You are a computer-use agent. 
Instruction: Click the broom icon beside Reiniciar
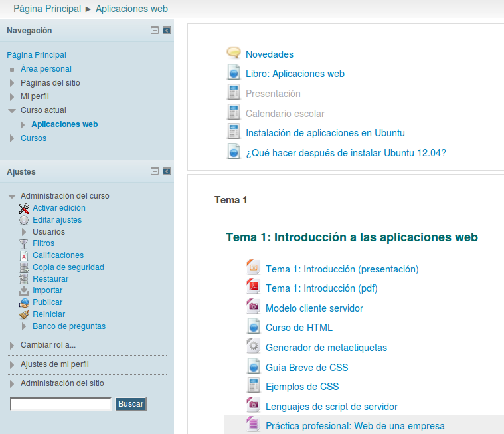click(24, 314)
